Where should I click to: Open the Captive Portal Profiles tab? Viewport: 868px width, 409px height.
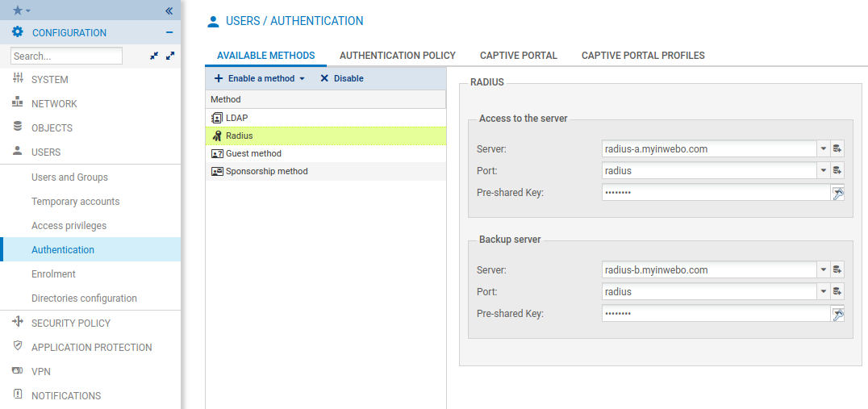point(643,56)
